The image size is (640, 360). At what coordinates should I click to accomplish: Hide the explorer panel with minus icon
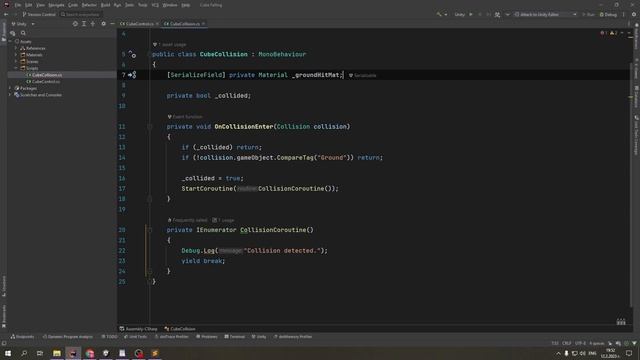[x=112, y=24]
